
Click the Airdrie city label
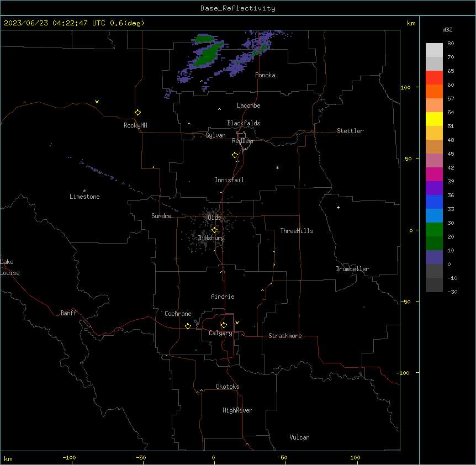223,297
